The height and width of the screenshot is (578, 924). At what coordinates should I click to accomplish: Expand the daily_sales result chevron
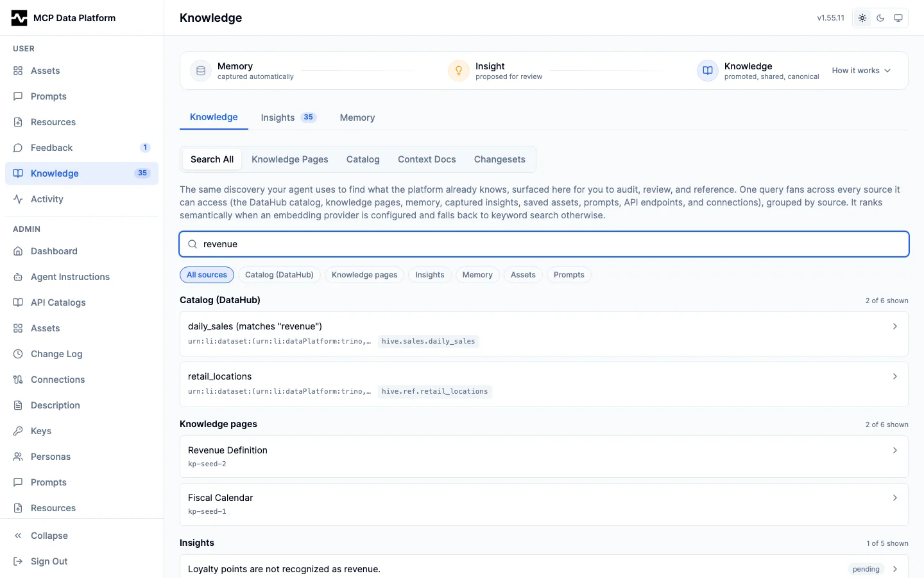point(895,326)
